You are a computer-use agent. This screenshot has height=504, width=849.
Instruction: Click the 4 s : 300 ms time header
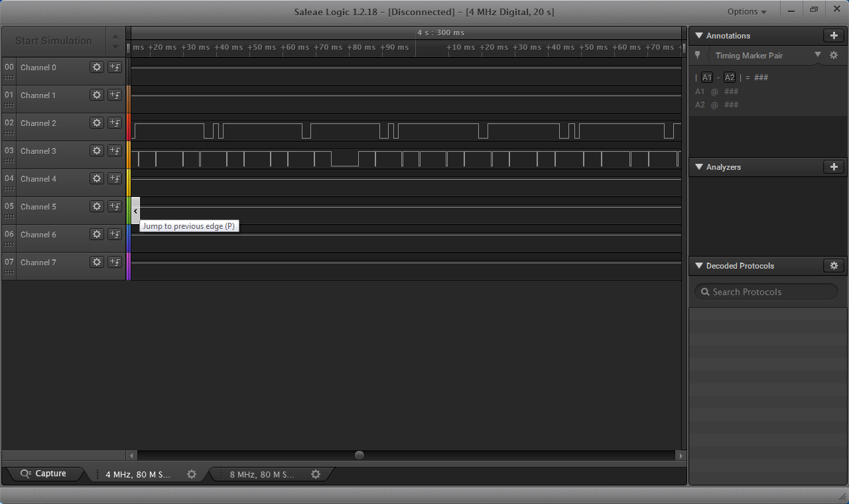coord(440,32)
